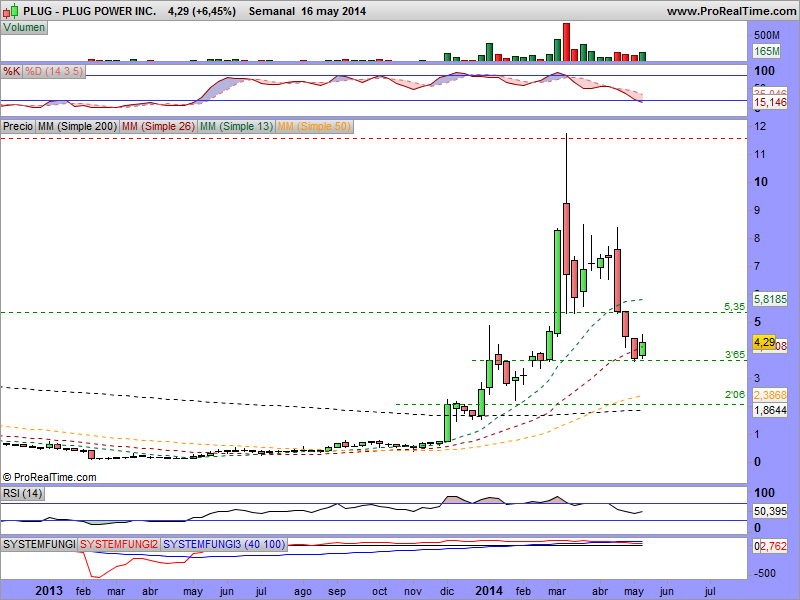Click the red SYSTEMFUNGI2 label
This screenshot has height=600, width=800.
pyautogui.click(x=119, y=544)
